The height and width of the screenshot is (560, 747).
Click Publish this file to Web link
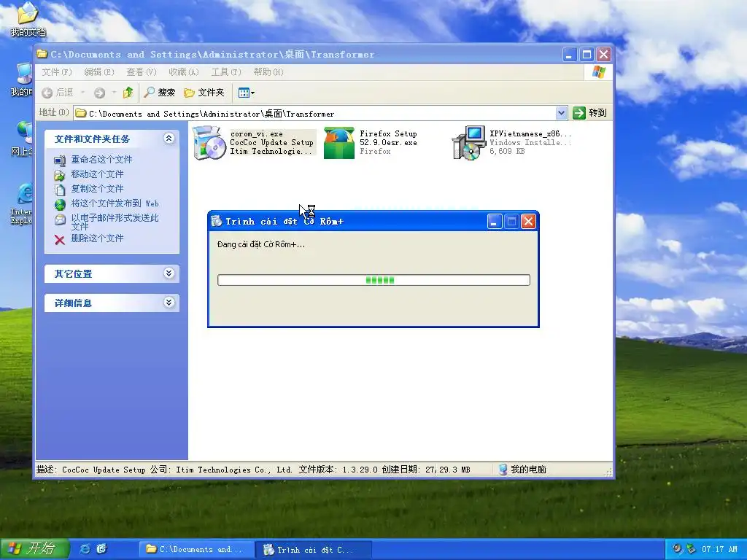[115, 203]
